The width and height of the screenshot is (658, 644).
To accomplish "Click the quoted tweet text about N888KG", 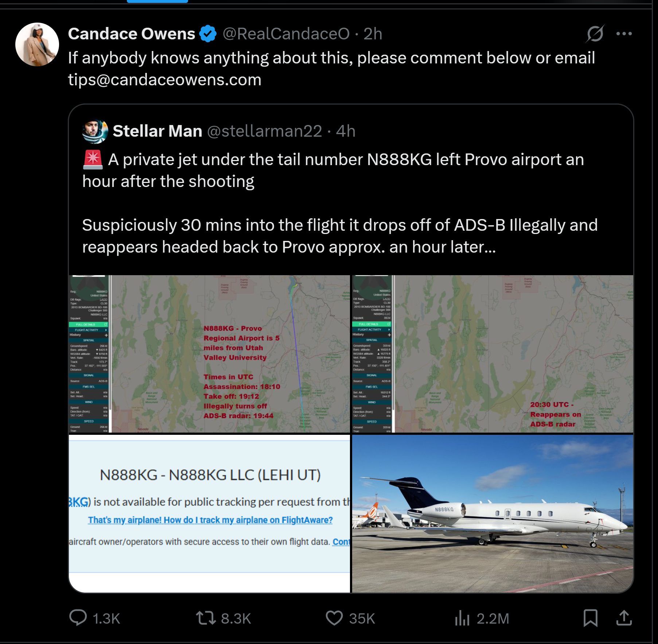I will coord(339,203).
